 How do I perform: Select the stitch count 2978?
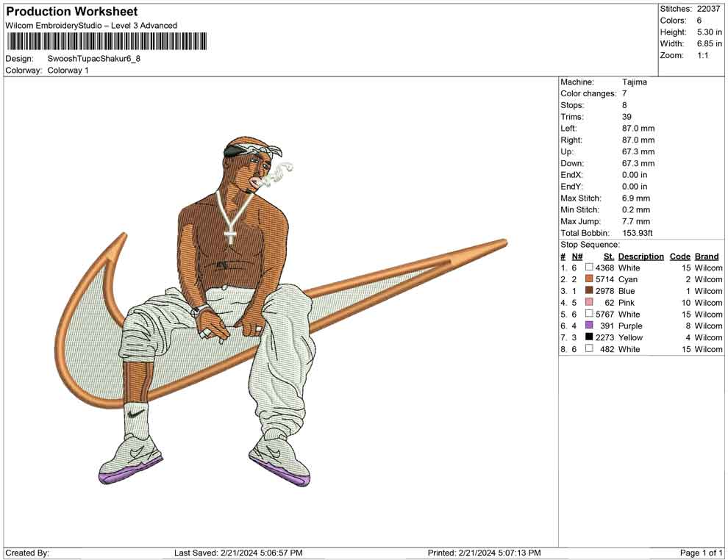[x=604, y=291]
